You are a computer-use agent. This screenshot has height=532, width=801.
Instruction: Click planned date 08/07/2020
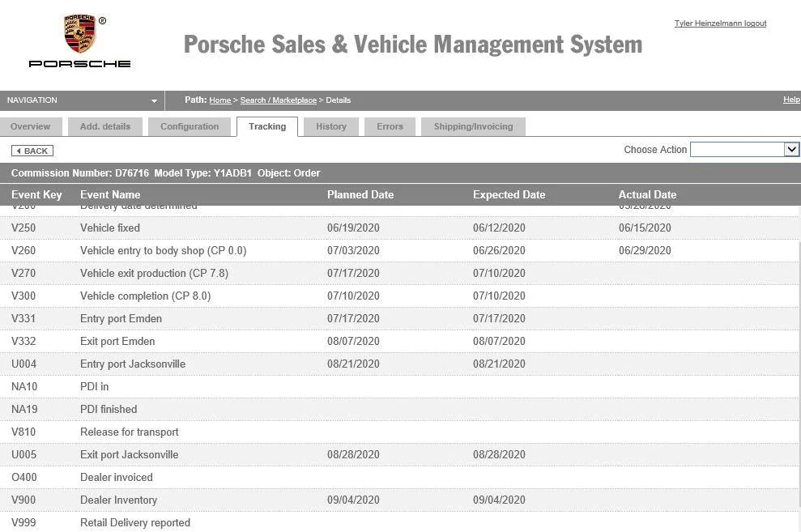point(353,341)
